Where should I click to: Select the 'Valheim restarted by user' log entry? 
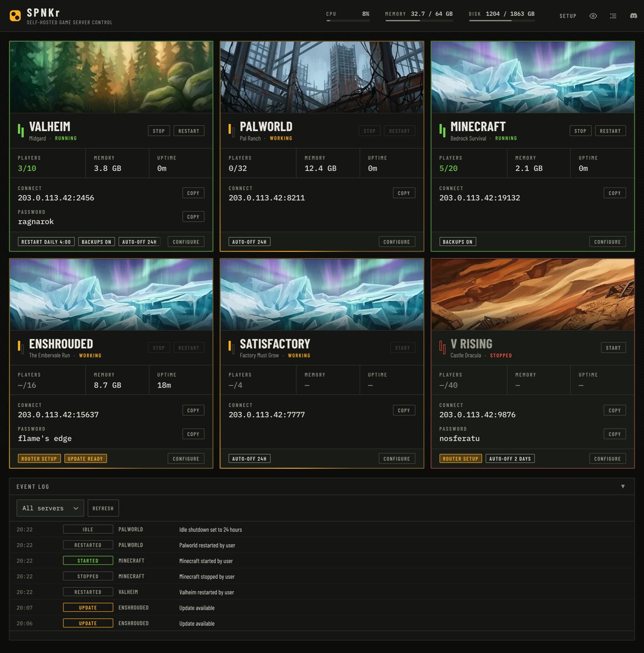tap(322, 592)
